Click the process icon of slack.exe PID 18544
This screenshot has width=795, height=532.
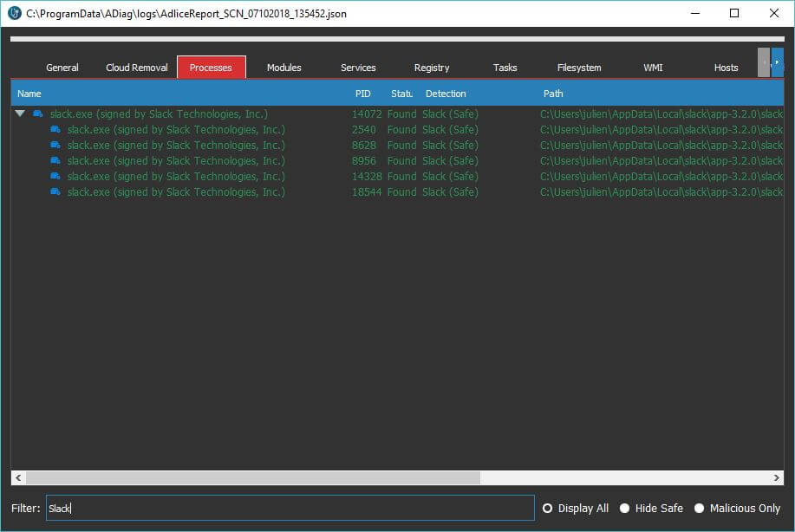[x=55, y=192]
